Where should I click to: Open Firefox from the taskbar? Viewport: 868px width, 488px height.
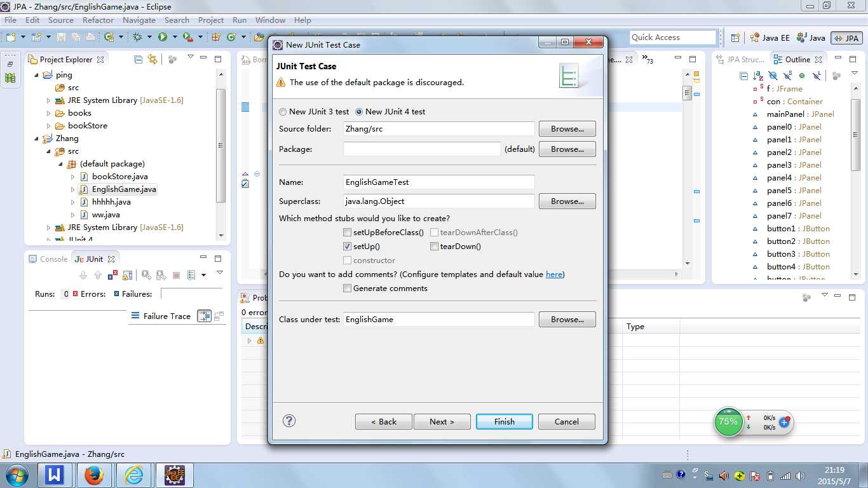point(93,475)
